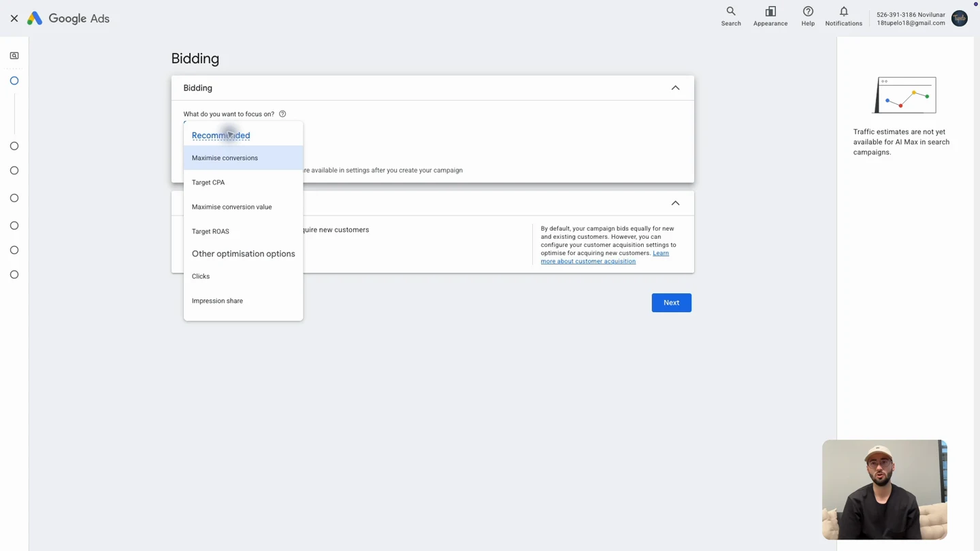The image size is (980, 551).
Task: Click the presenter webcam video overlay
Action: click(x=885, y=490)
